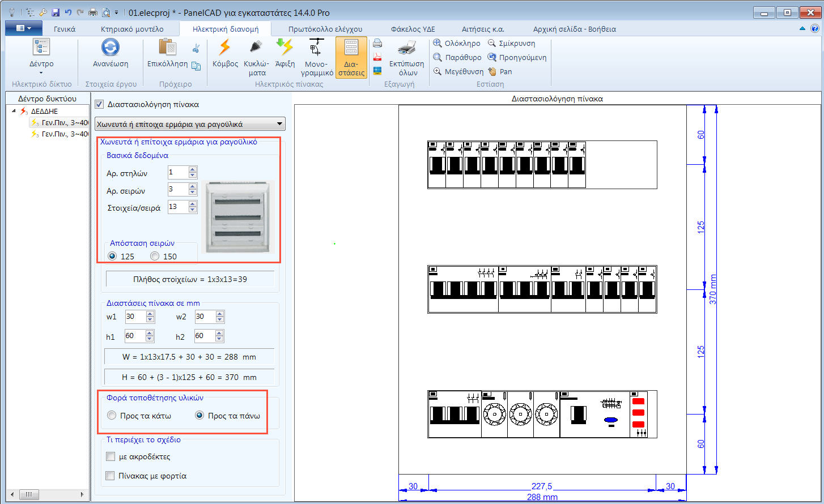This screenshot has width=824, height=504.
Task: Click the Ολόκληρο zoom-all button
Action: (457, 43)
